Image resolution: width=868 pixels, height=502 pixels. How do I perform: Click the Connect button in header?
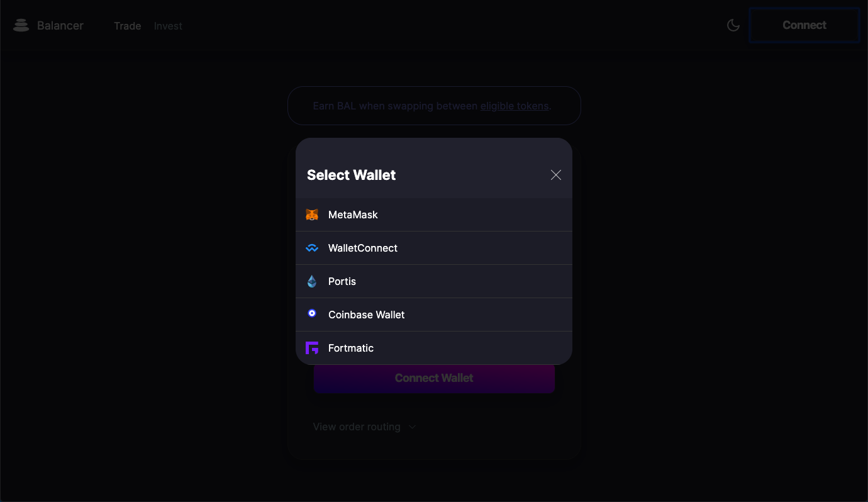pyautogui.click(x=804, y=25)
